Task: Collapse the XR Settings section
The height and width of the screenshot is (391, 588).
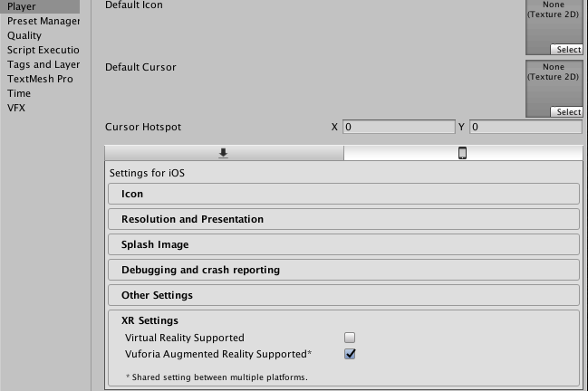Action: coord(149,320)
